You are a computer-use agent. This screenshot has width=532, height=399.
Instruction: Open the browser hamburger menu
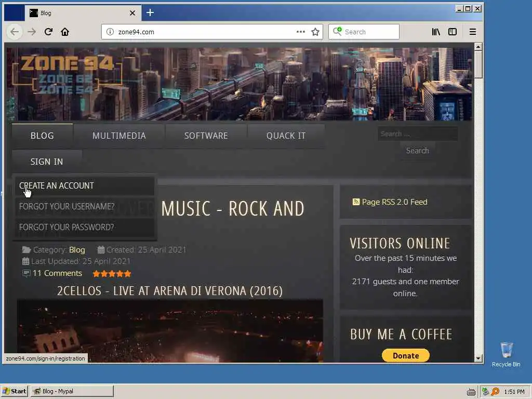coord(473,32)
